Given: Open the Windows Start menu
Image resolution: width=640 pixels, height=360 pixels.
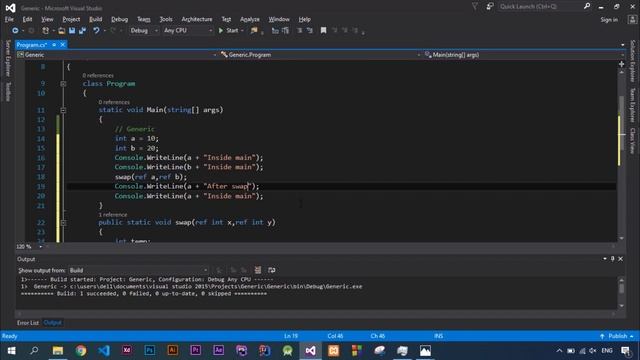Looking at the screenshot, I should (11, 351).
